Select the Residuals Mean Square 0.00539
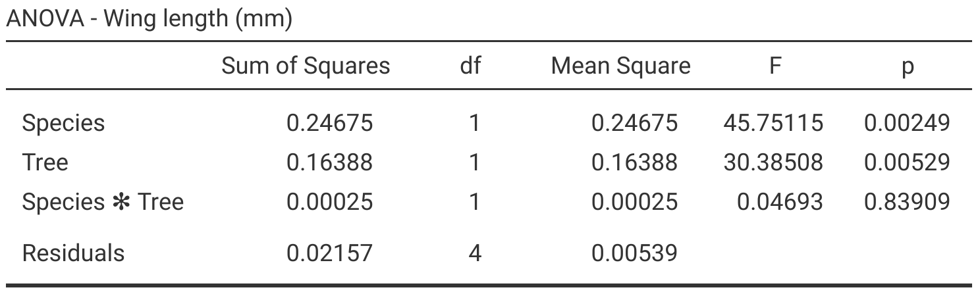Viewport: 980px width, 296px height. (x=634, y=253)
